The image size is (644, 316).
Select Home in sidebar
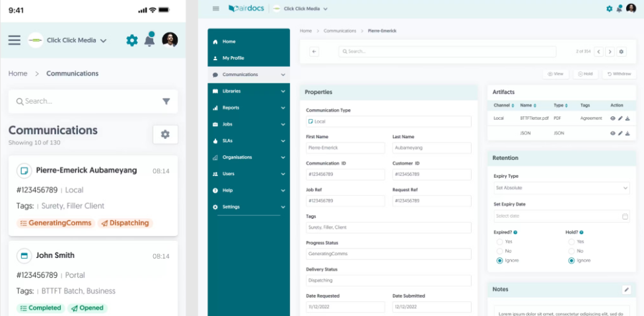tap(248, 42)
